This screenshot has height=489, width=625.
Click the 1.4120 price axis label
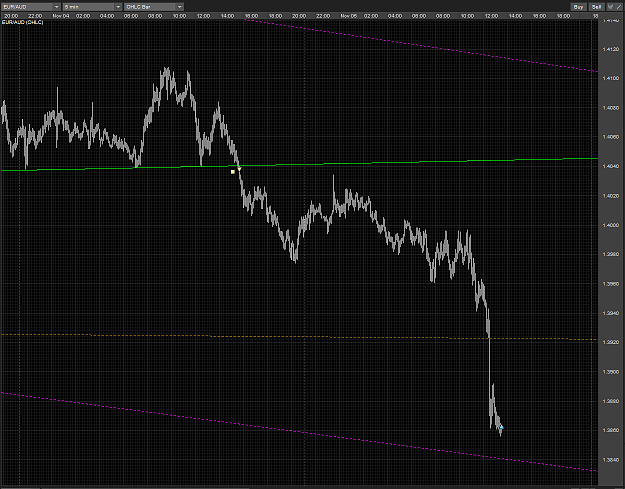611,49
